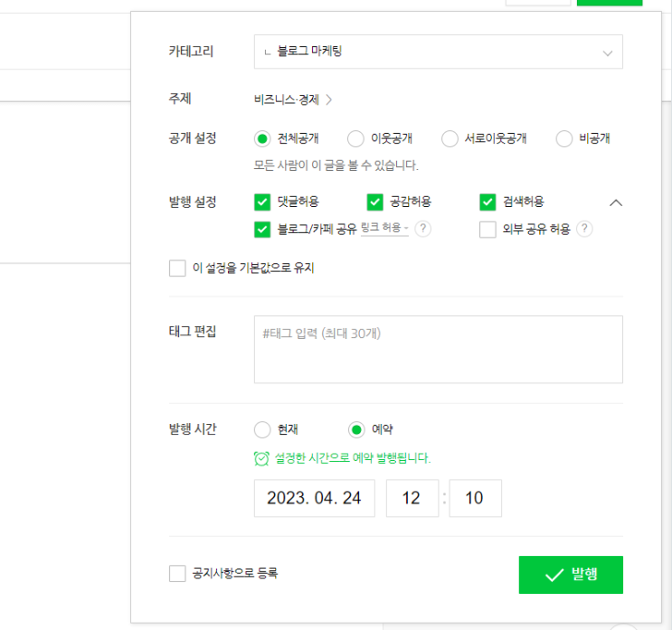Click the help icon beside 링크 허용
672x630 pixels.
click(x=423, y=230)
